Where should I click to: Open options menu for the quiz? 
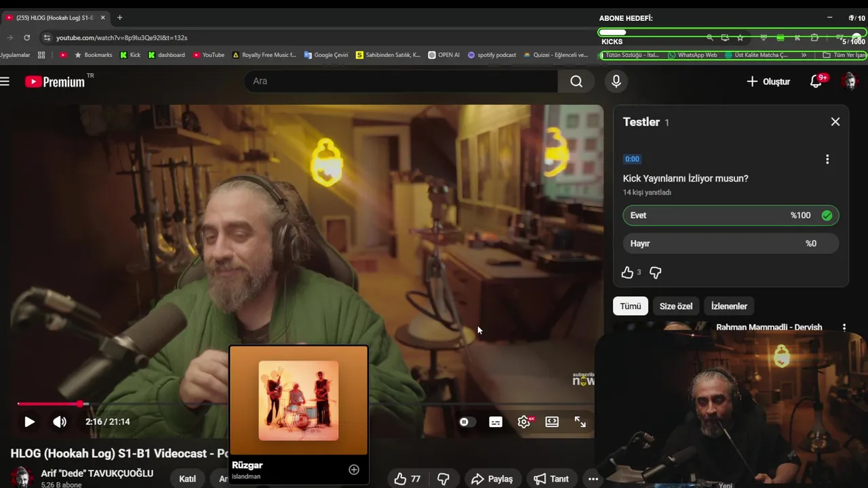[827, 159]
